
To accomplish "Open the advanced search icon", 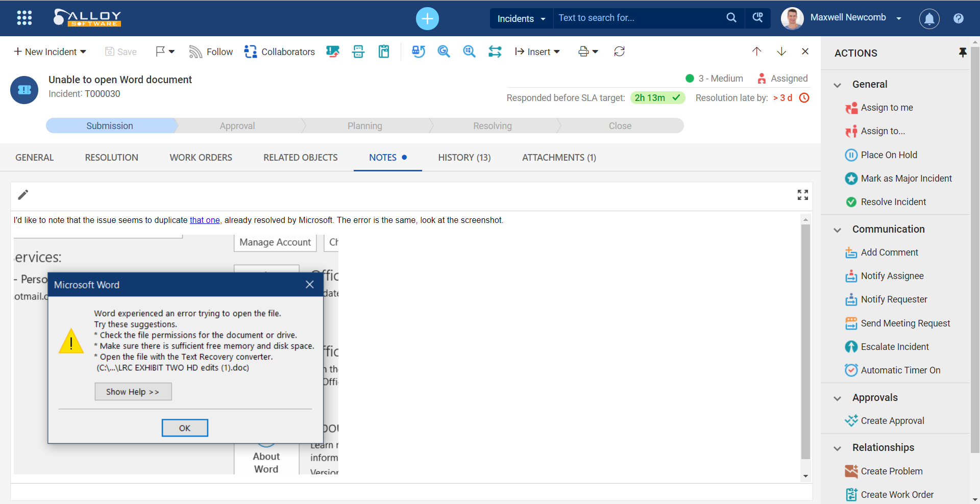I will point(757,18).
